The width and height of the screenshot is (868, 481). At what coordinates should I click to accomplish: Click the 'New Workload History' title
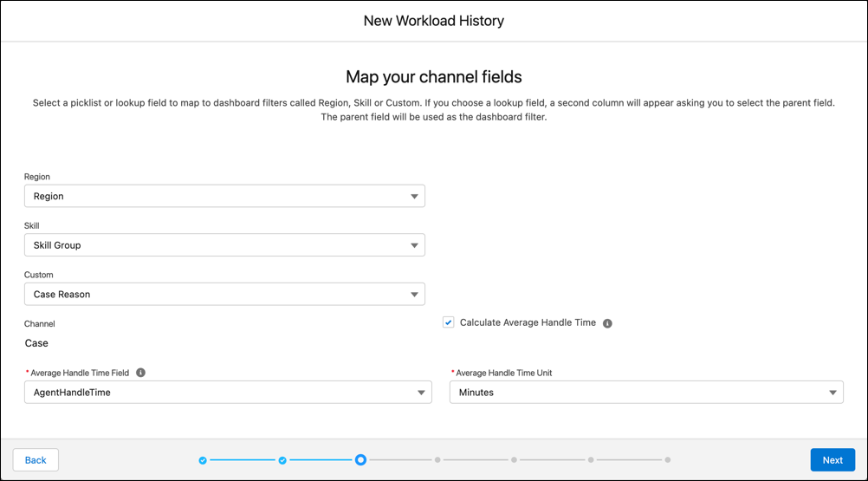tap(434, 21)
